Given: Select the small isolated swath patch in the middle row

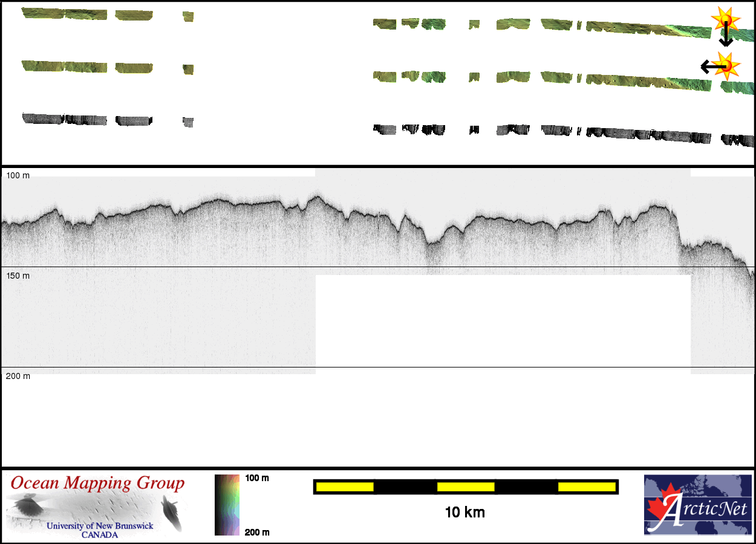Looking at the screenshot, I should point(188,70).
